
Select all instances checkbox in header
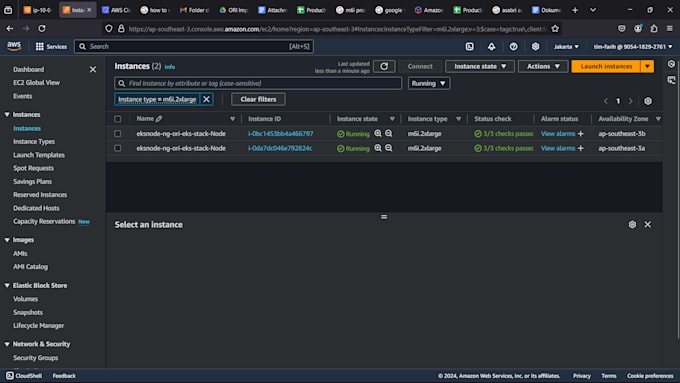[118, 119]
